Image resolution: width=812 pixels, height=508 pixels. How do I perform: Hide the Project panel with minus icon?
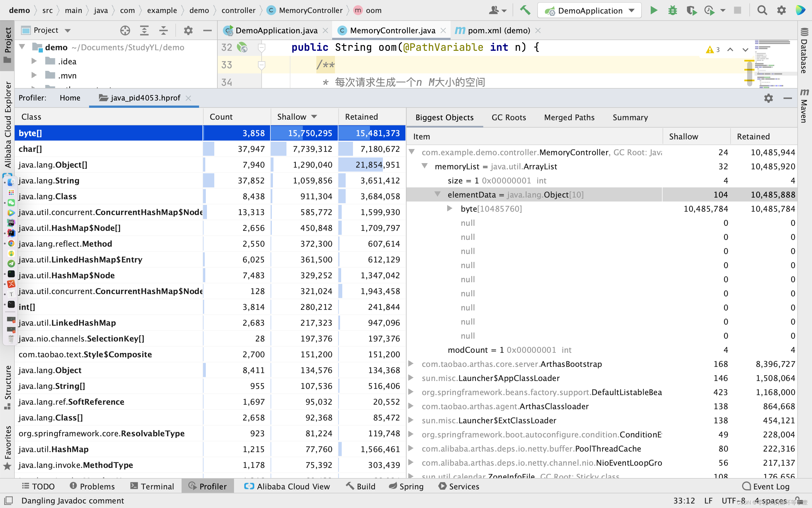coord(207,30)
